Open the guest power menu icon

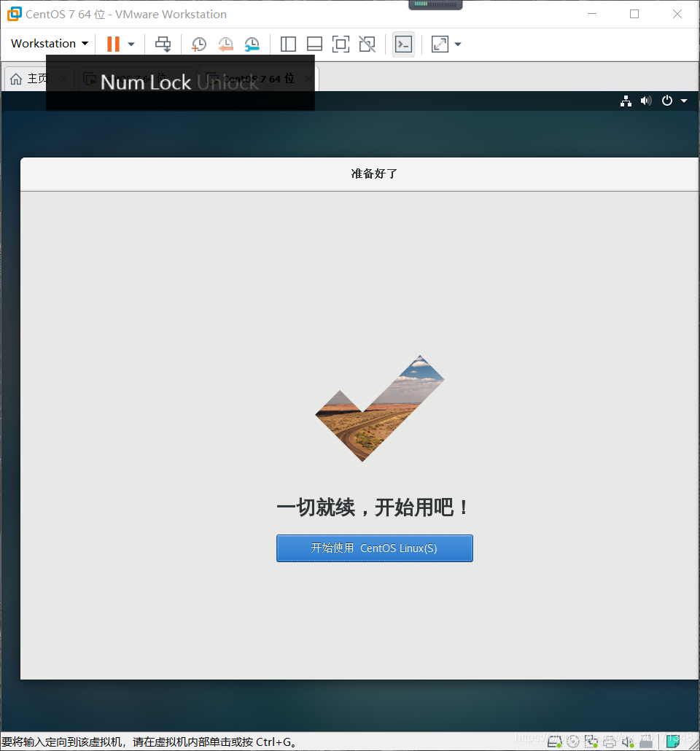pos(667,101)
